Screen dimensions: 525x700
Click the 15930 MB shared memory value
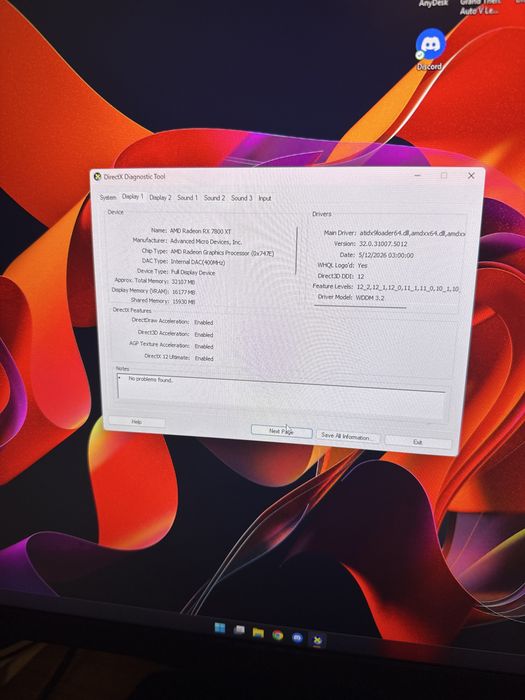(183, 302)
